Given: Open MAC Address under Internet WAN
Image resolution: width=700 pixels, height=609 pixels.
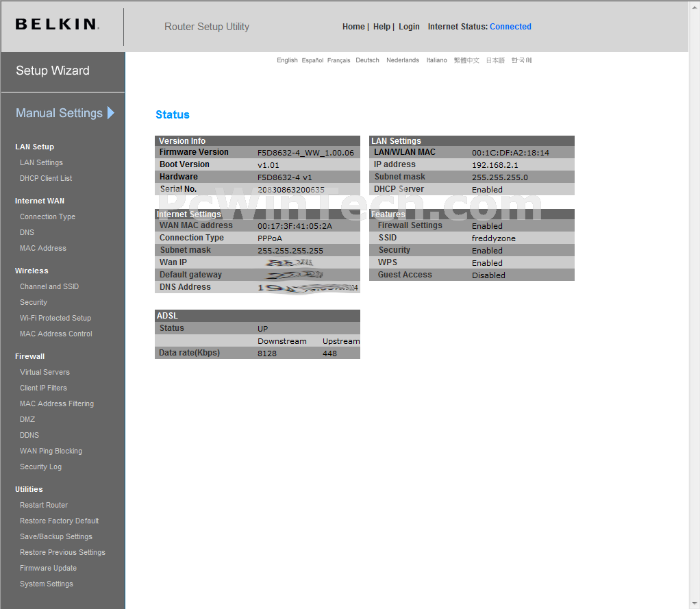Looking at the screenshot, I should coord(43,248).
